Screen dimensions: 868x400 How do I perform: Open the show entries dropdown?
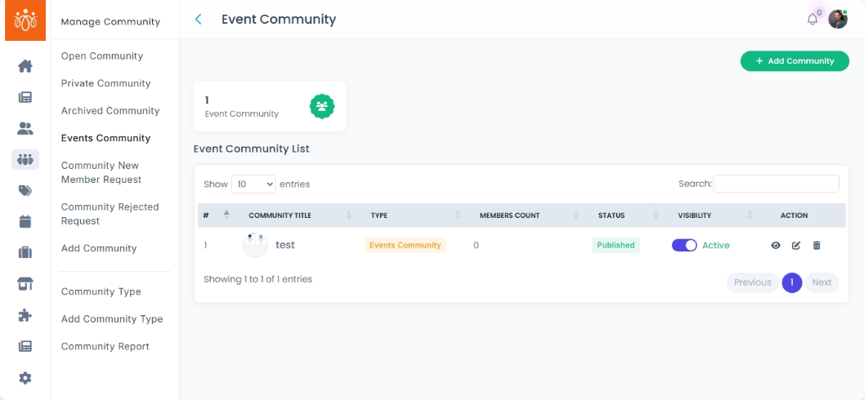tap(253, 184)
